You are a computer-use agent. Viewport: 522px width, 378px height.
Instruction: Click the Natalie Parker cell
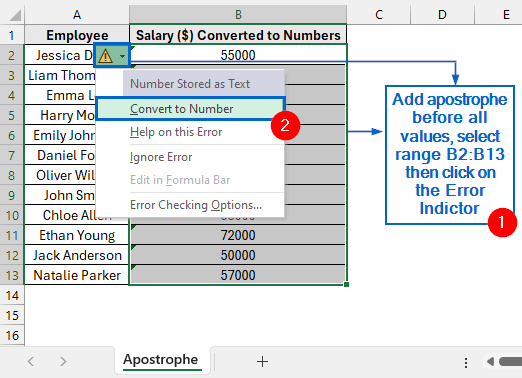77,275
